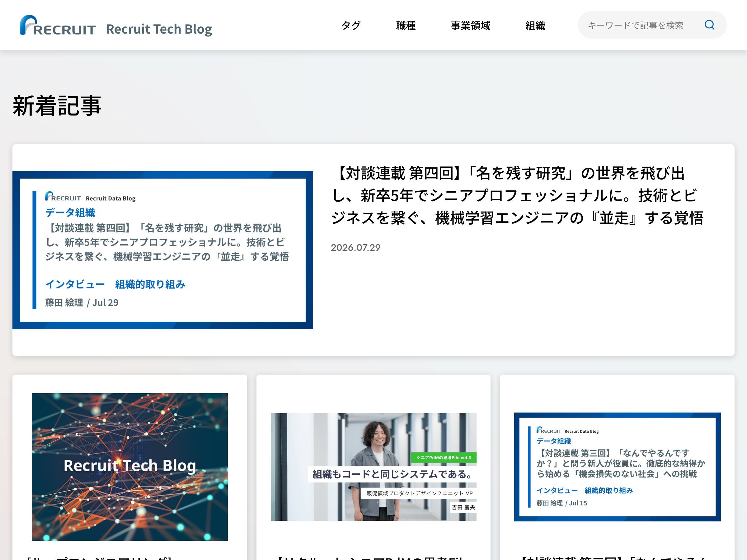This screenshot has height=560, width=747.
Task: Click the 2026.07.29 date text
Action: click(x=355, y=247)
